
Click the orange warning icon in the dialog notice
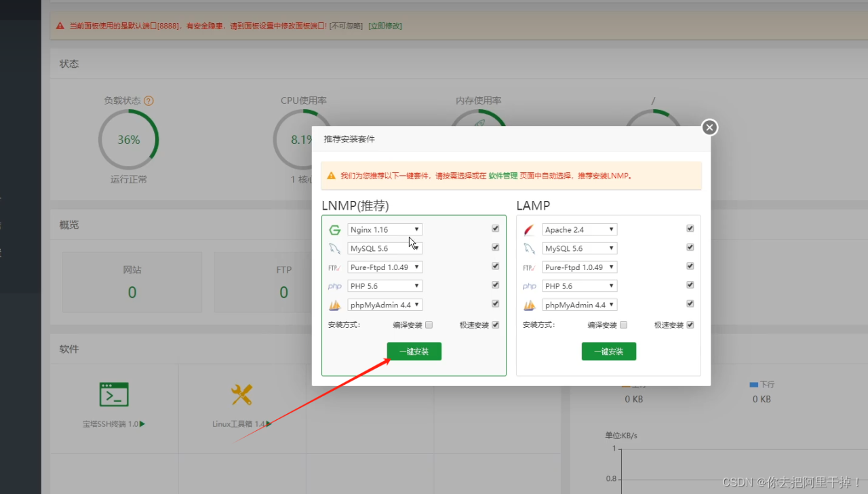click(x=331, y=175)
